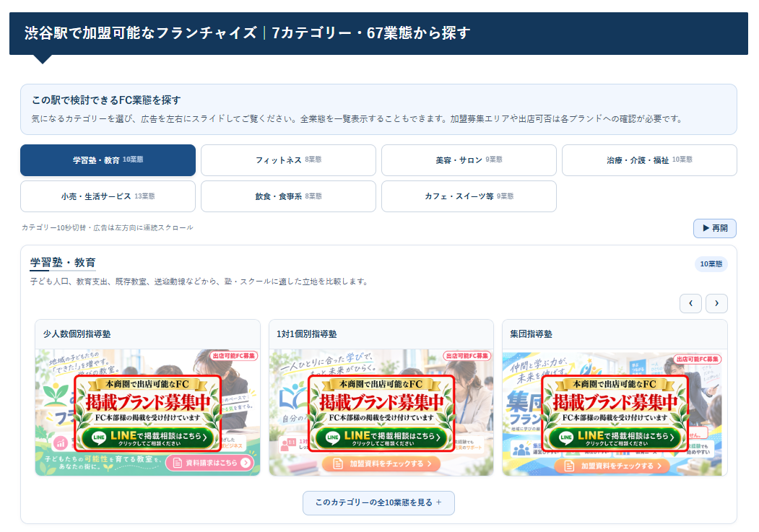The width and height of the screenshot is (759, 532).
Task: Click the 1対1個別指導塾 card title
Action: click(x=307, y=334)
